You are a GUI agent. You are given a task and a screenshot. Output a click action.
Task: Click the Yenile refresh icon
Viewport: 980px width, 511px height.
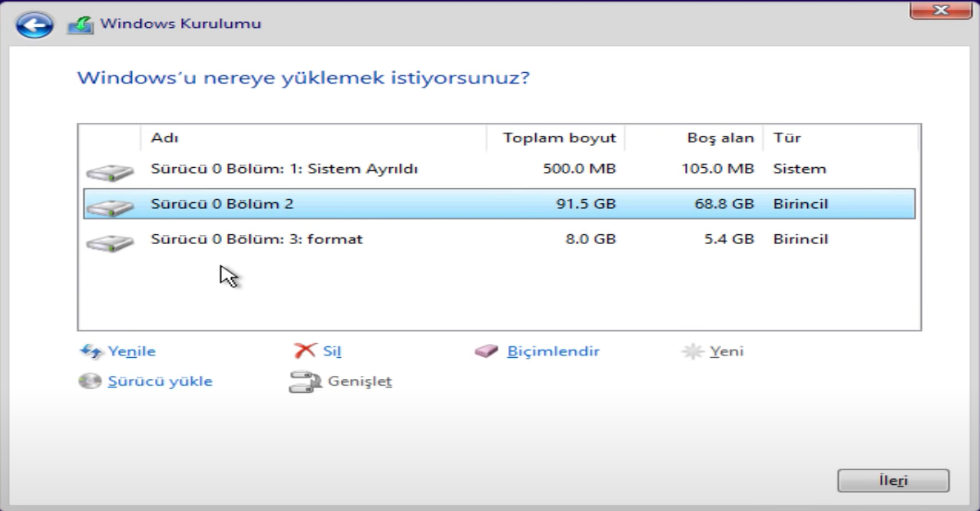click(x=91, y=351)
